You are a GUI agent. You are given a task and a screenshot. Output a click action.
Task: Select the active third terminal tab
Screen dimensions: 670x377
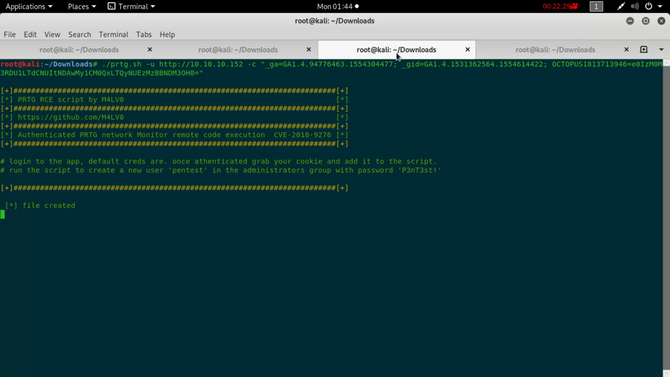pyautogui.click(x=397, y=50)
